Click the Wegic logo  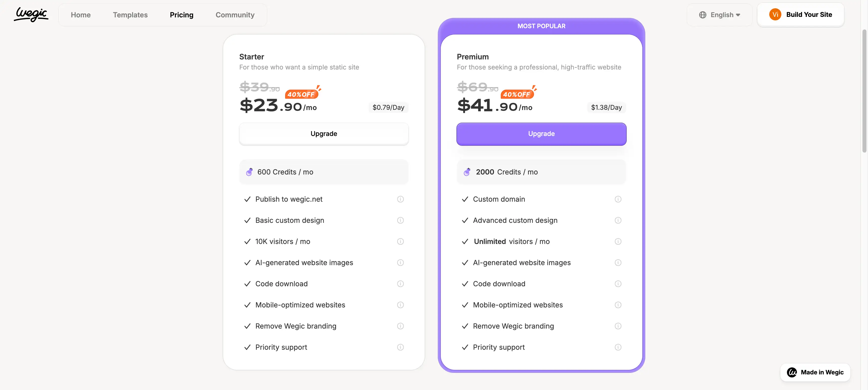(31, 15)
